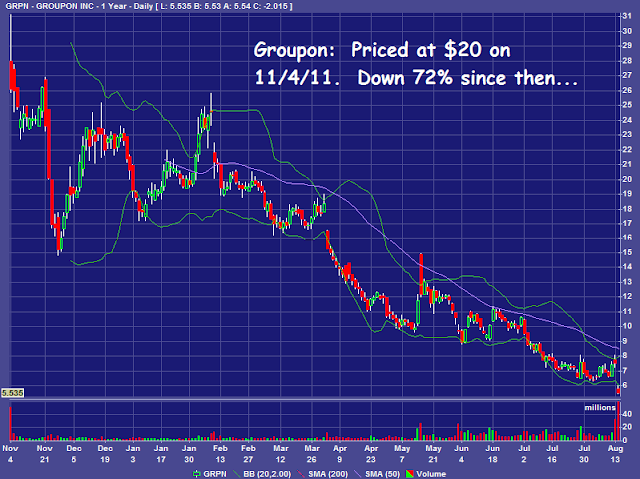The width and height of the screenshot is (640, 479).
Task: Click the chart title 'GRPN - GROUPON INC - 1 Year - Daily'
Action: coord(79,7)
